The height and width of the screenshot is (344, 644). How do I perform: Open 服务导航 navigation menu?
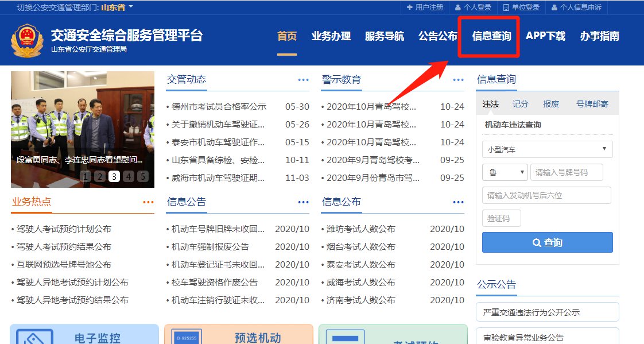(x=385, y=36)
